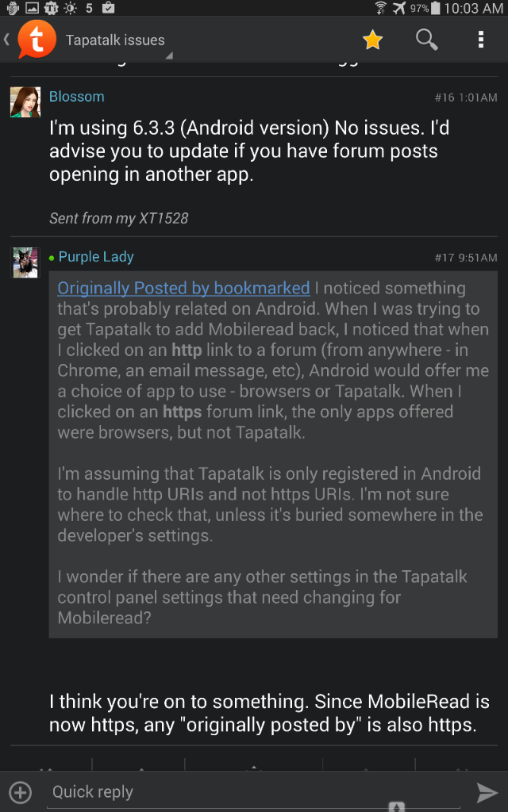Open Purple Lady's avatar picture
Viewport: 508px width, 812px height.
[x=25, y=262]
